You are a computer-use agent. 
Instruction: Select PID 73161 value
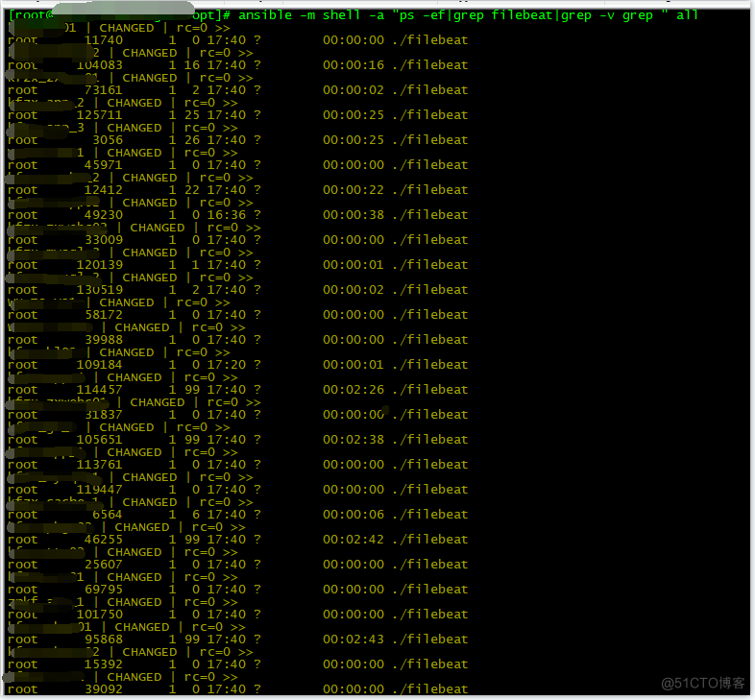[104, 90]
